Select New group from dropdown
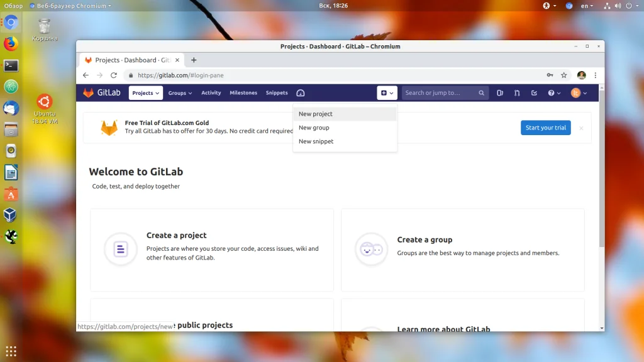The width and height of the screenshot is (644, 362). pos(345,128)
